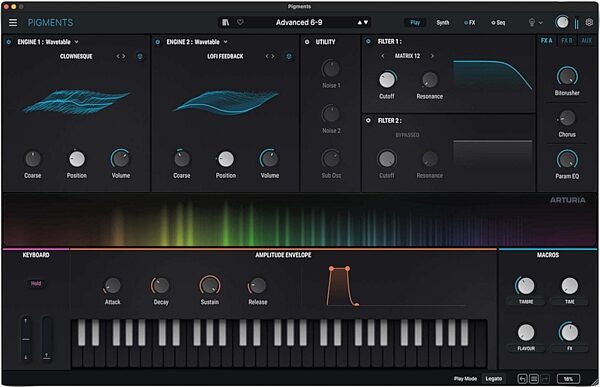
Task: Click the envelope Attack knob
Action: pyautogui.click(x=112, y=286)
